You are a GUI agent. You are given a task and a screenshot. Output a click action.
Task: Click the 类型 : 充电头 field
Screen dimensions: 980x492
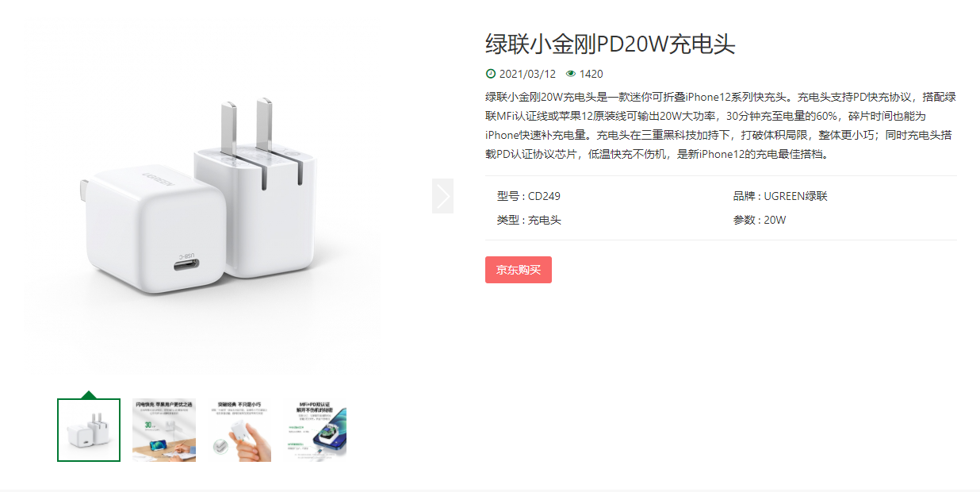pyautogui.click(x=529, y=220)
